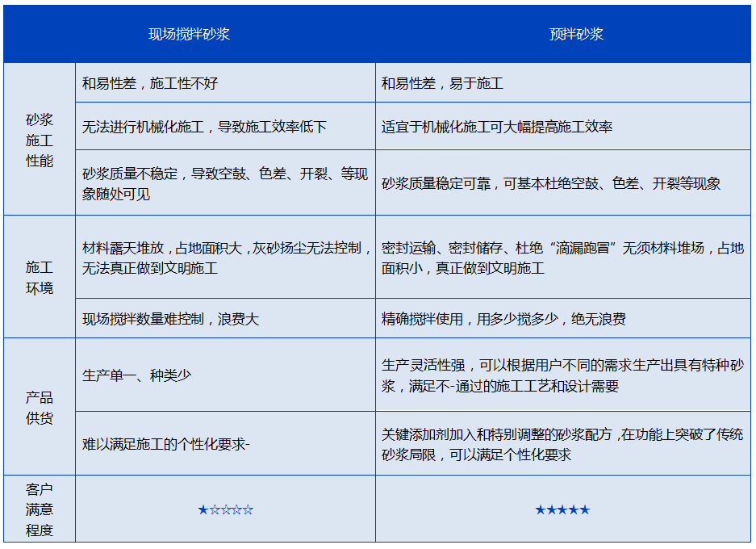756x549 pixels.
Task: Select the first star under 预拌砂浆
Action: (x=541, y=509)
